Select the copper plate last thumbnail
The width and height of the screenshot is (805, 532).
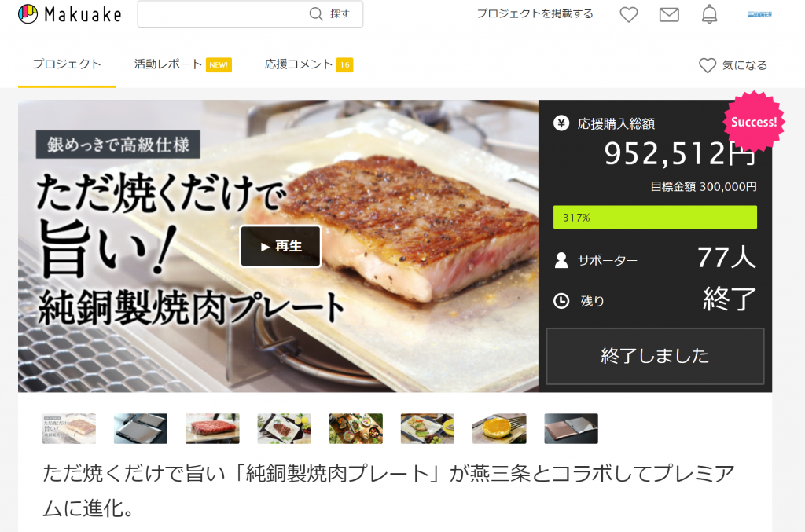click(571, 429)
